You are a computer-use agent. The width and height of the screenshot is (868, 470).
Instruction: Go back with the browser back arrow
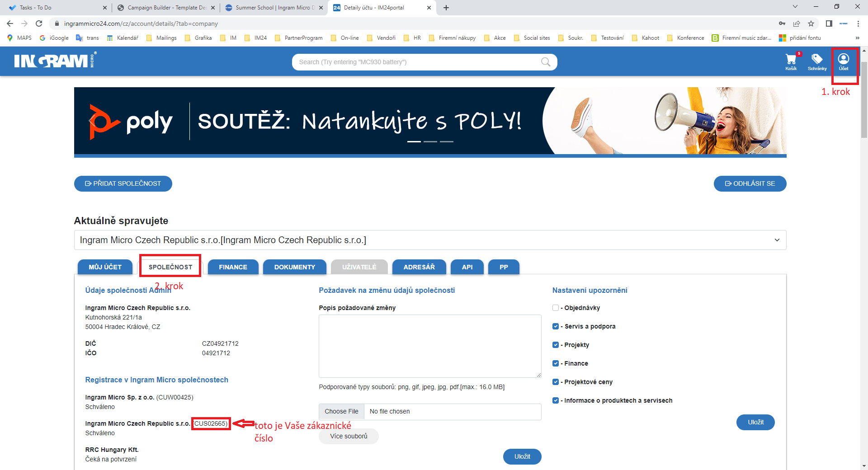[x=10, y=23]
